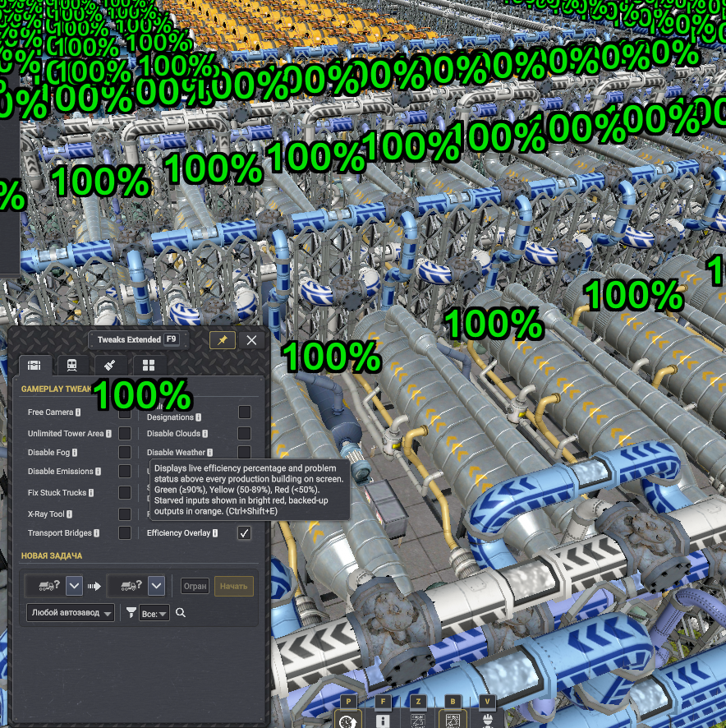Click the Fix Stuck Trucks label

coord(57,493)
